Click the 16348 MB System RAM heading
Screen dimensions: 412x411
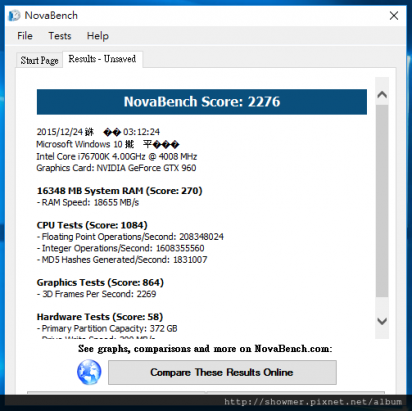[x=119, y=191]
